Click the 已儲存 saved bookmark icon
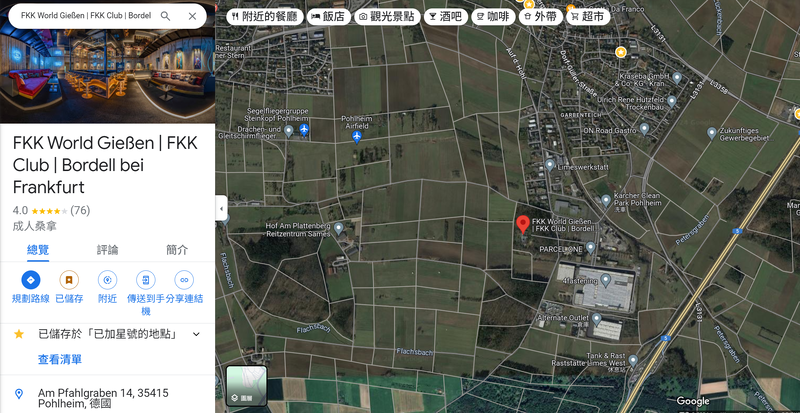The height and width of the screenshot is (413, 800). tap(69, 280)
